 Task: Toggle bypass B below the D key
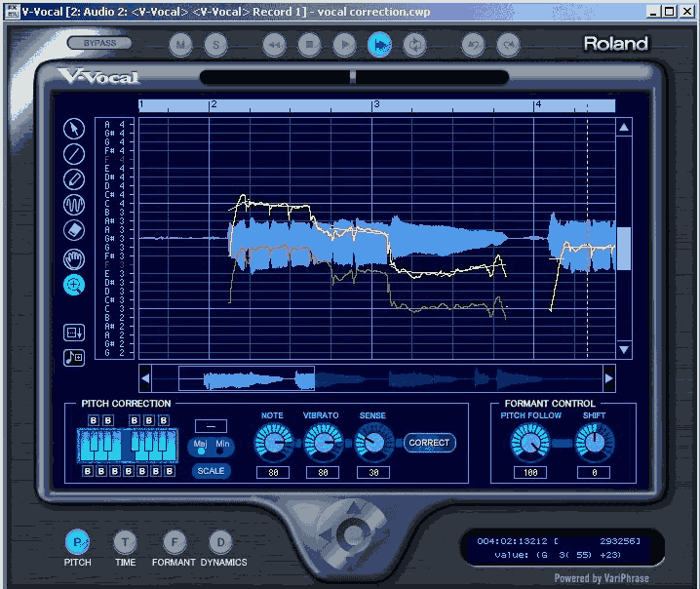click(x=101, y=471)
